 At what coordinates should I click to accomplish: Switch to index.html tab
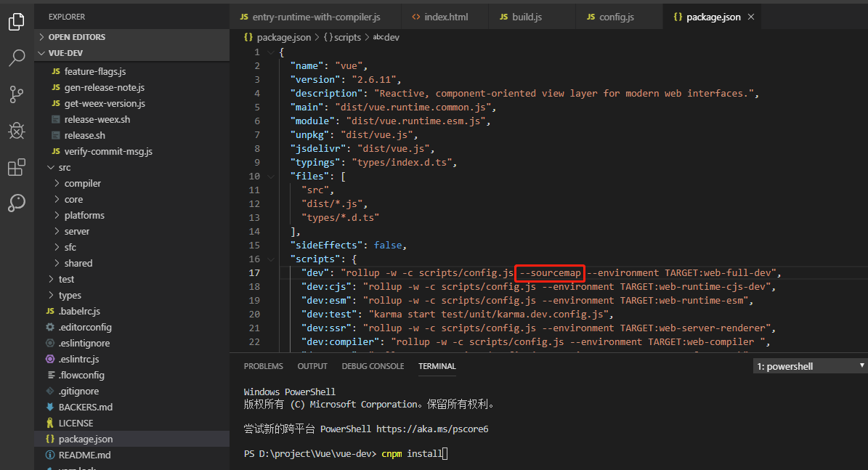pos(445,17)
